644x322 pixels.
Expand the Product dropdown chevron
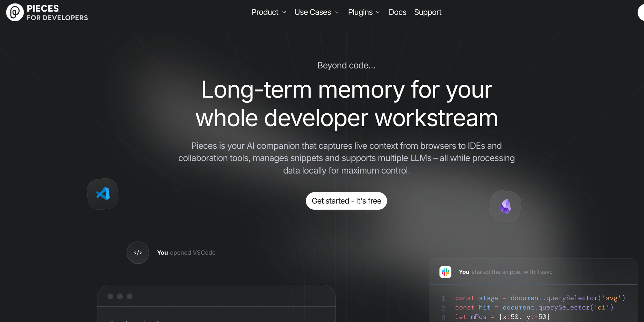284,13
